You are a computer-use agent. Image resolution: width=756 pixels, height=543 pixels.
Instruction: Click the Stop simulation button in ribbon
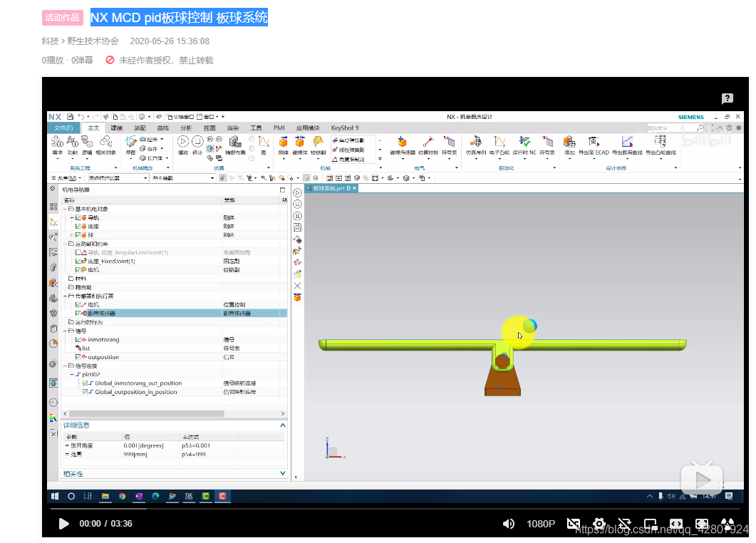[x=197, y=144]
